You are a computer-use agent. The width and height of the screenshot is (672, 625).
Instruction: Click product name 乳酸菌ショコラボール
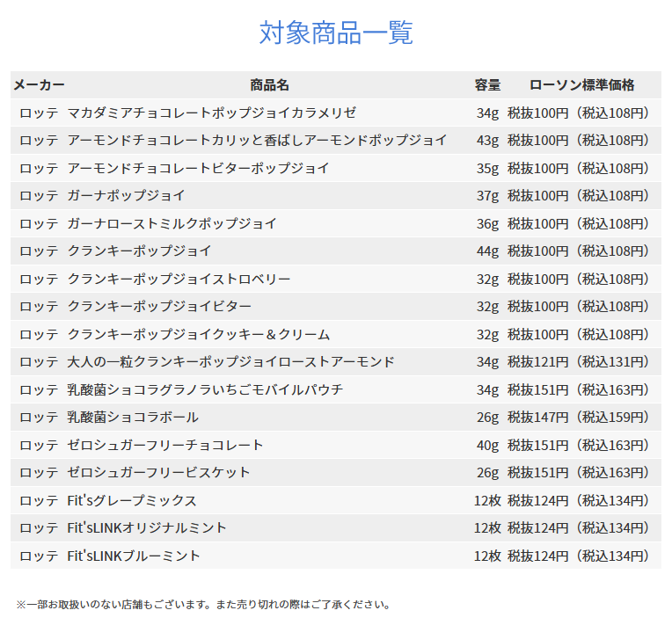(133, 417)
